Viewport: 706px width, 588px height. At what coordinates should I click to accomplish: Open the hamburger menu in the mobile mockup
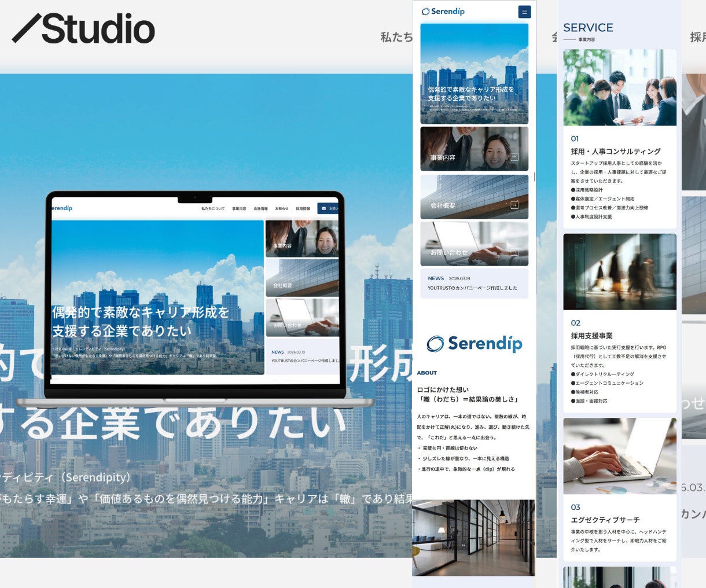(524, 12)
